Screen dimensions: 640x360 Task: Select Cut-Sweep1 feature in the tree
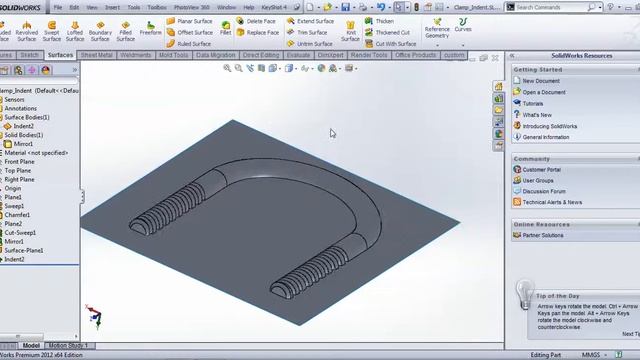coord(20,233)
